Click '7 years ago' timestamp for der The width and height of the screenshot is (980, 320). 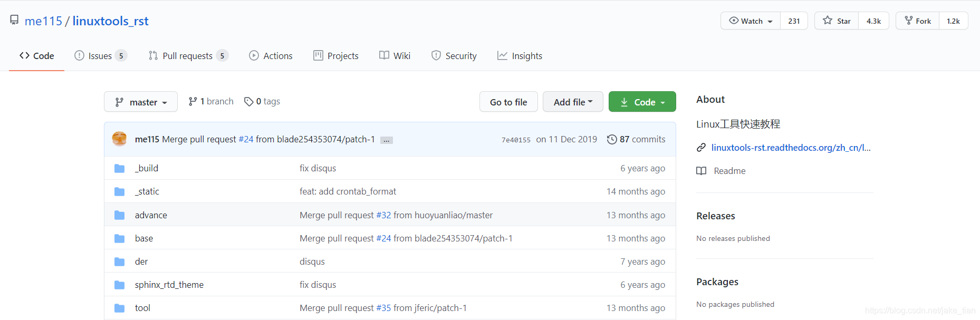(642, 261)
